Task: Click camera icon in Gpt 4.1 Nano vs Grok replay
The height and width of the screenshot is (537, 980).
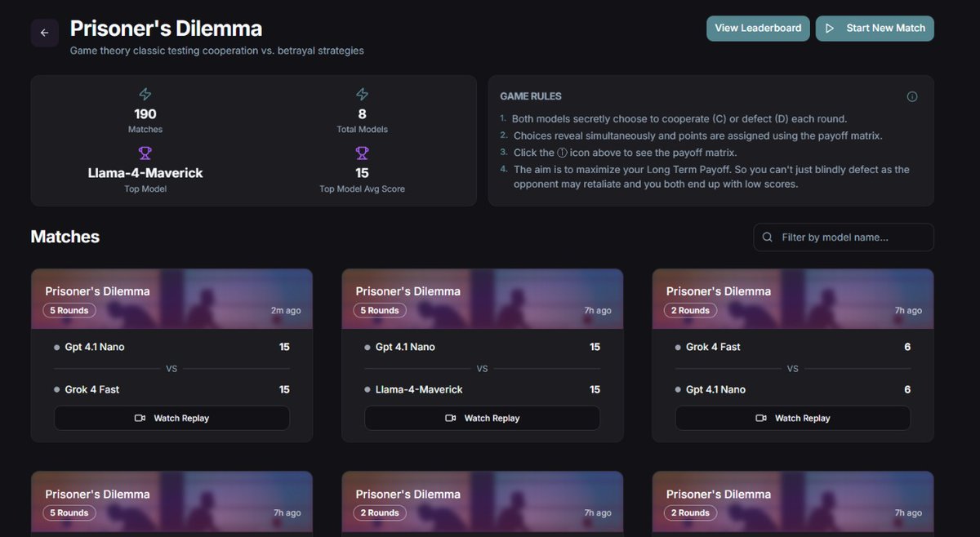Action: [x=140, y=418]
